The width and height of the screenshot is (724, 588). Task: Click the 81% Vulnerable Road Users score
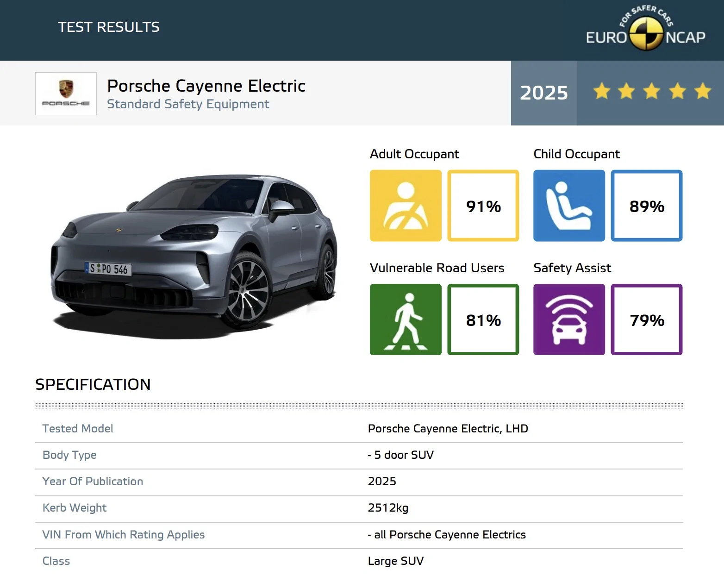click(x=483, y=319)
